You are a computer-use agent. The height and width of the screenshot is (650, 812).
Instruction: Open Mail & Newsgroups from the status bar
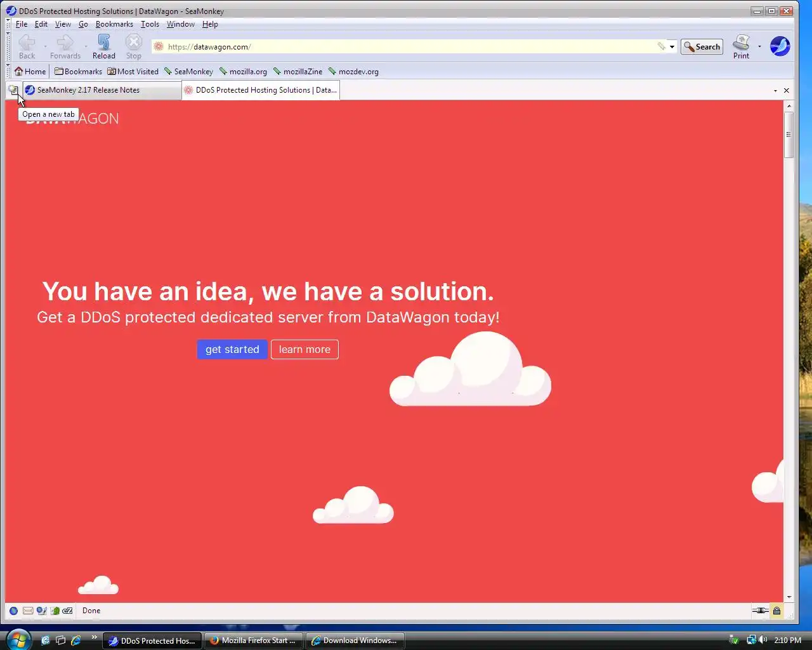tap(28, 611)
